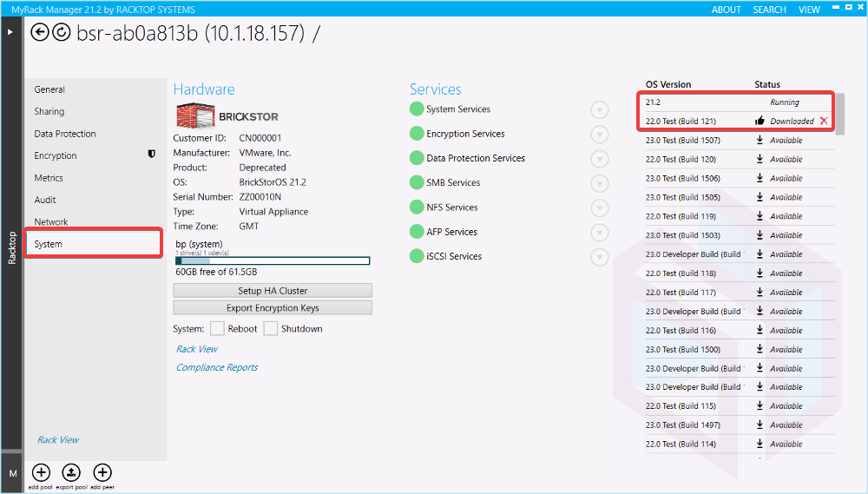
Task: Open Rack View link in sidebar bottom
Action: point(58,439)
